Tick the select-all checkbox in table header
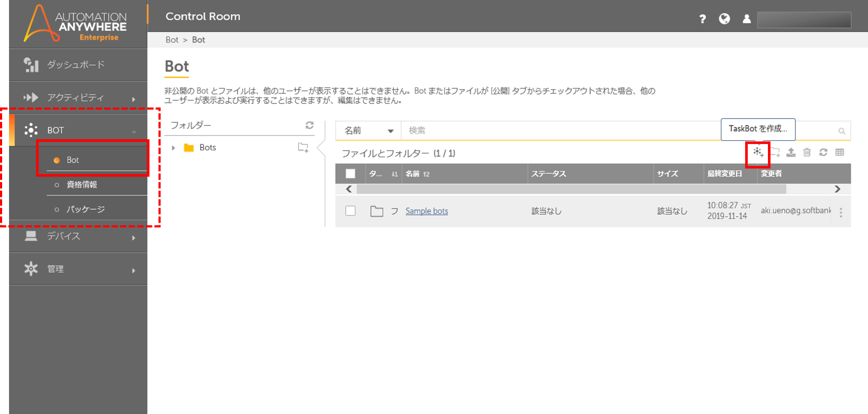868x414 pixels. pyautogui.click(x=350, y=174)
